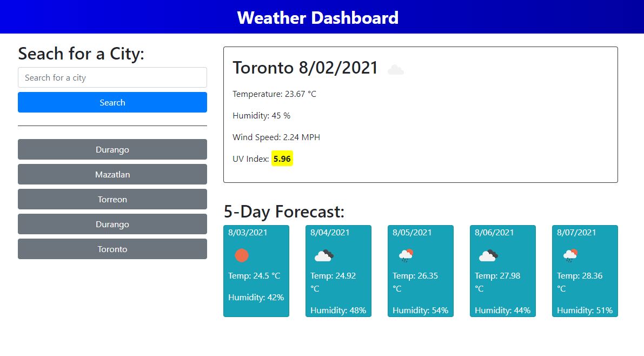Click the Toronto 8/02/2021 heading
This screenshot has width=644, height=356.
point(305,68)
